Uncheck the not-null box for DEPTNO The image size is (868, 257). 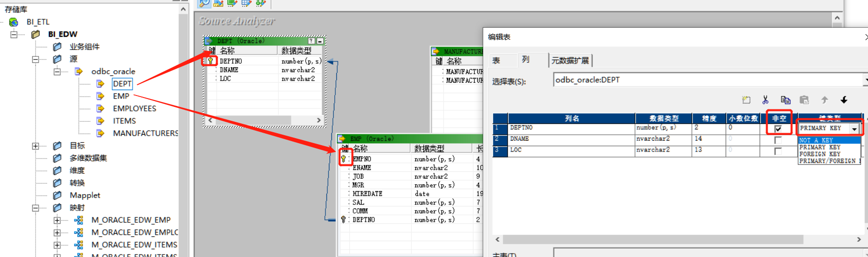pos(778,129)
